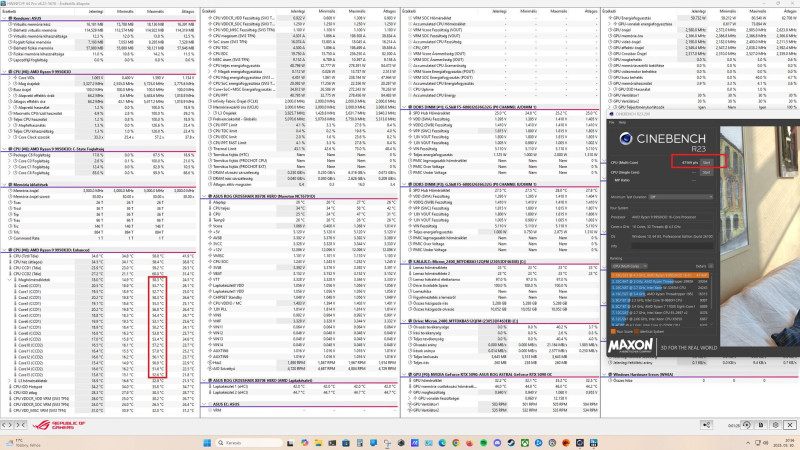Open the Minimum Test Duration dropdown

[x=680, y=197]
